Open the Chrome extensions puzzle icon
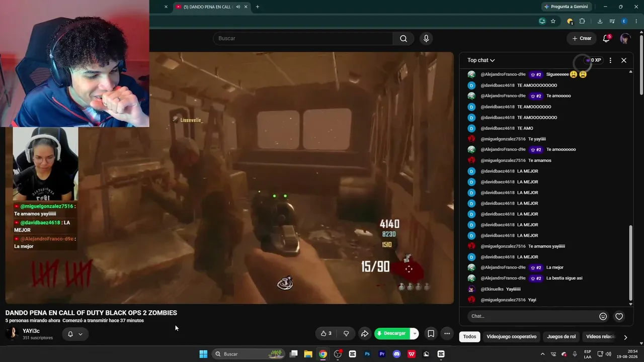This screenshot has width=644, height=362. tap(582, 21)
